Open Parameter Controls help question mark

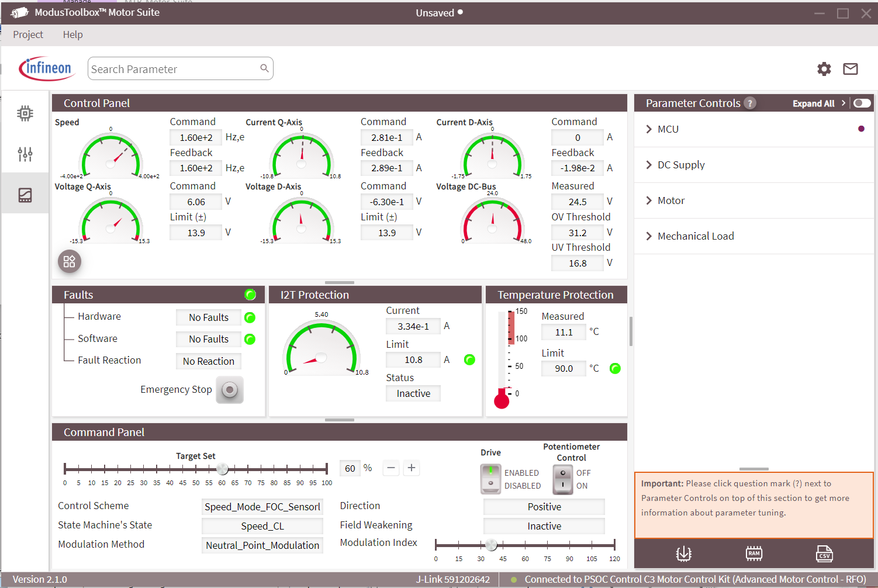pos(750,103)
